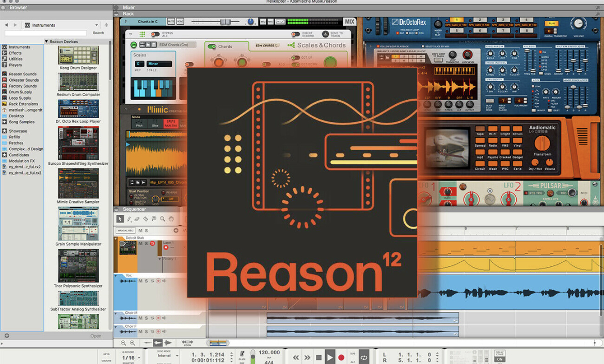Enable record on the Choir F track

158,331
